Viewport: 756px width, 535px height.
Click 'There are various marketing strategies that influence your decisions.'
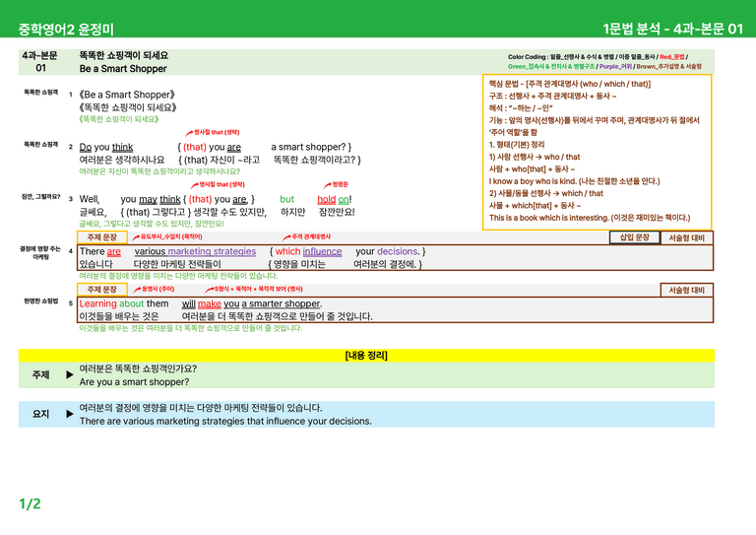[225, 421]
